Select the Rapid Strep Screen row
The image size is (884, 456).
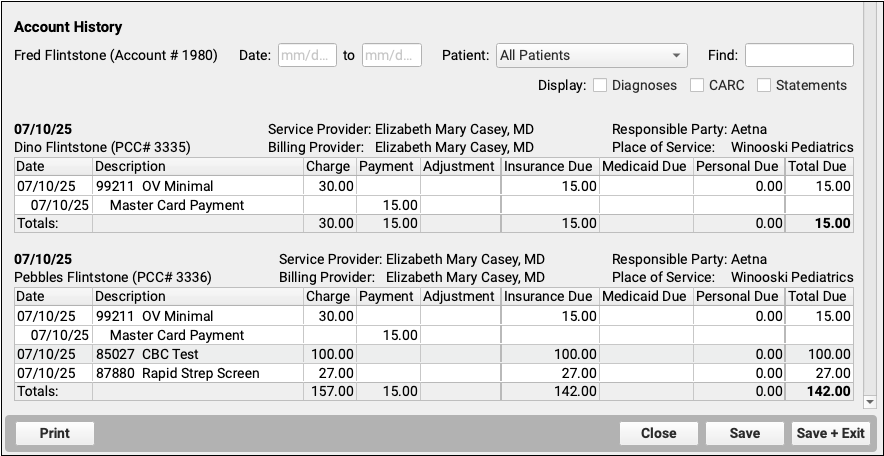pos(434,373)
